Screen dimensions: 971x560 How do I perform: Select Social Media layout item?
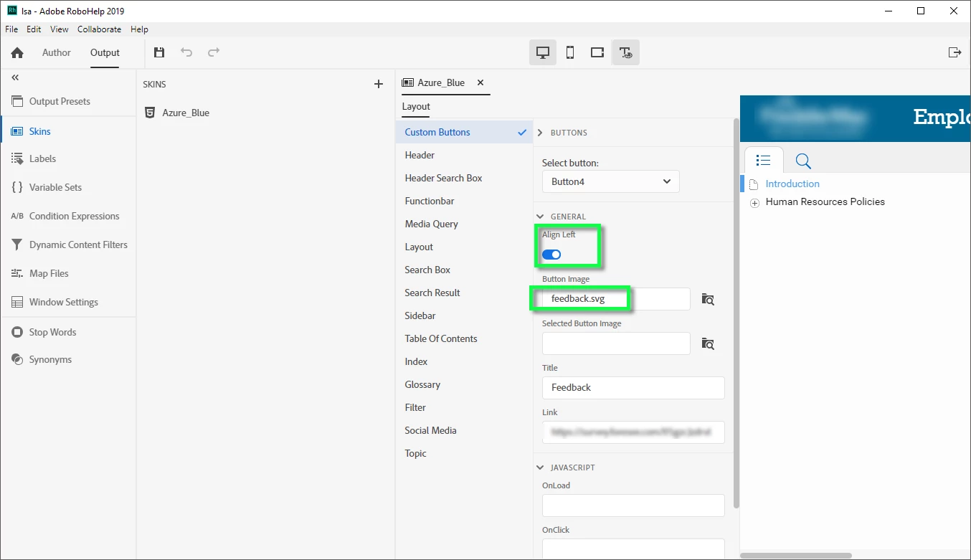tap(464, 430)
